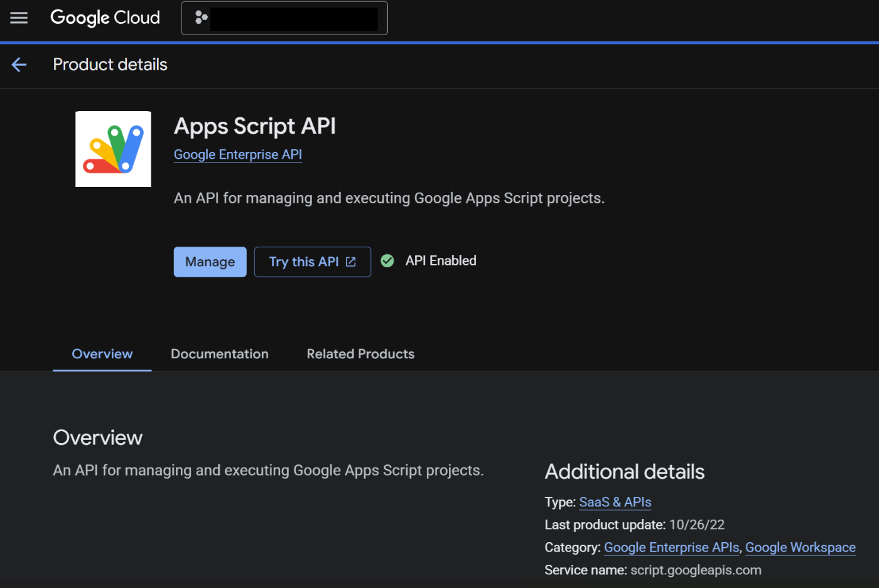
Task: Open the Related Products tab
Action: [x=360, y=354]
